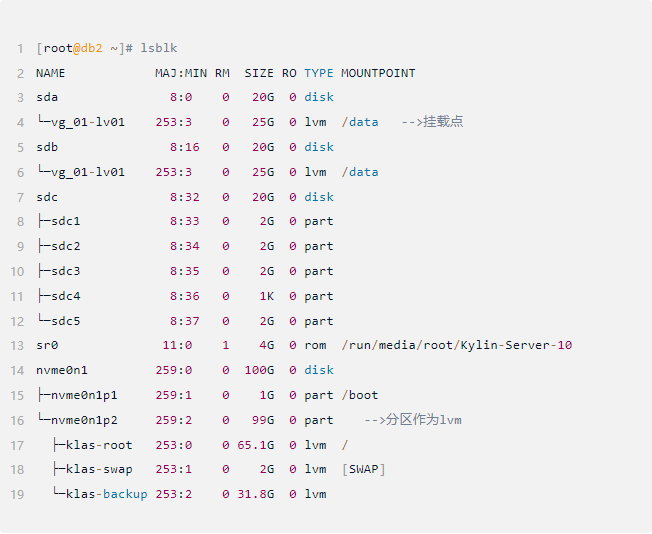
Task: Click the TYPE column header
Action: pos(319,73)
